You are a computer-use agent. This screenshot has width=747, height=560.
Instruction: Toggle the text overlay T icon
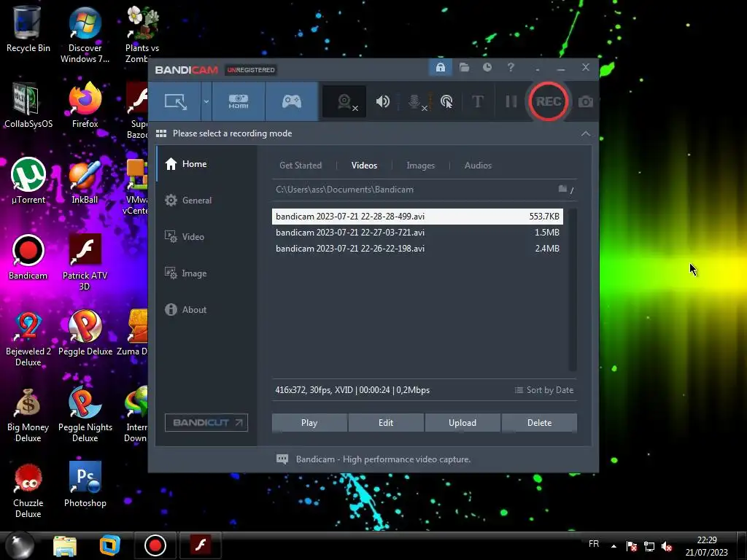tap(477, 101)
